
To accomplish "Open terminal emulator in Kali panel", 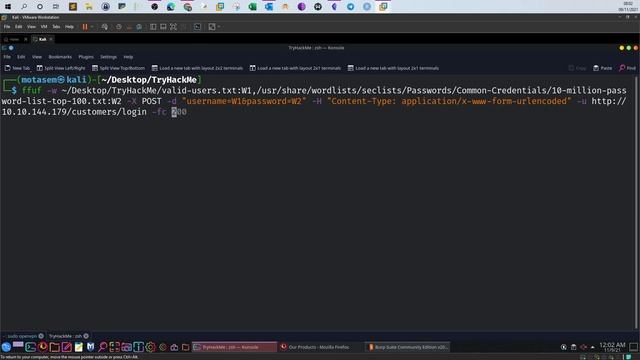I will click(31, 347).
